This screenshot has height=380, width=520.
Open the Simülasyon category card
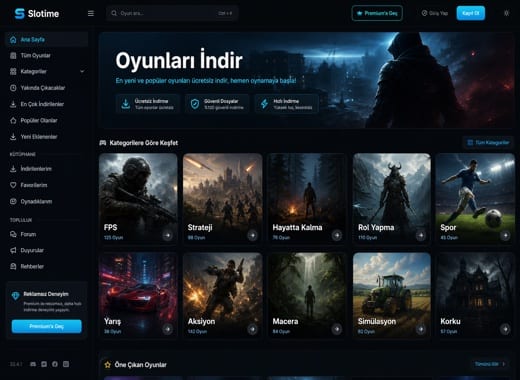coord(392,296)
